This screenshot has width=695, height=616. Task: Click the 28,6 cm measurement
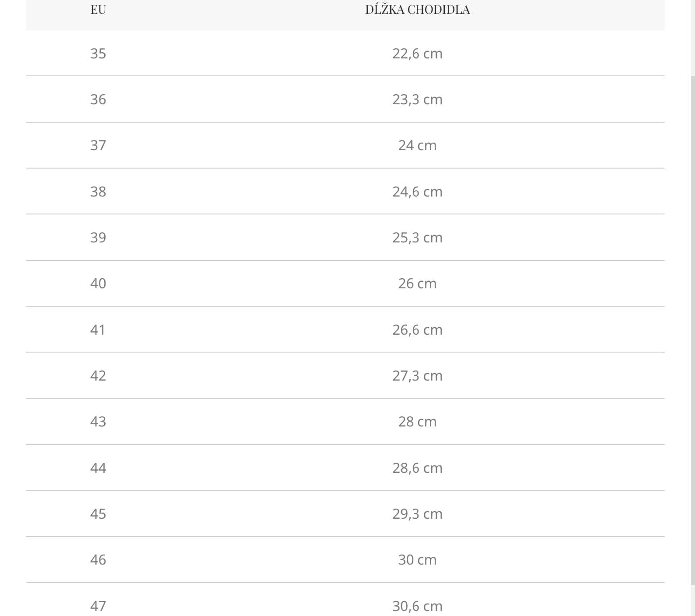(417, 468)
